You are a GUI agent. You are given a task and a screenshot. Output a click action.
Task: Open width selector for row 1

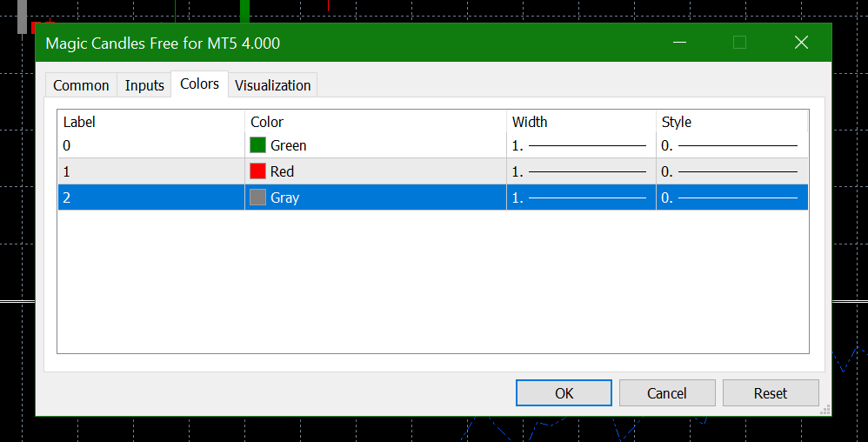click(x=581, y=171)
